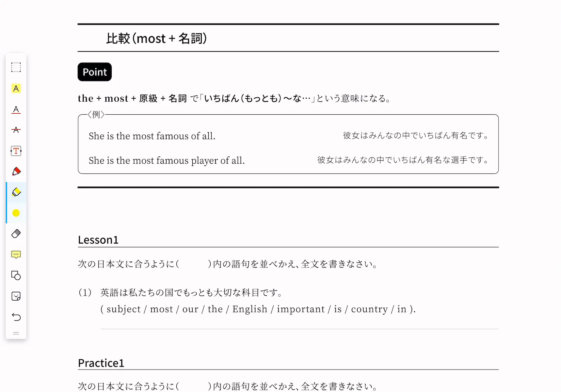Choose the eraser tool
The height and width of the screenshot is (392, 561).
click(16, 234)
